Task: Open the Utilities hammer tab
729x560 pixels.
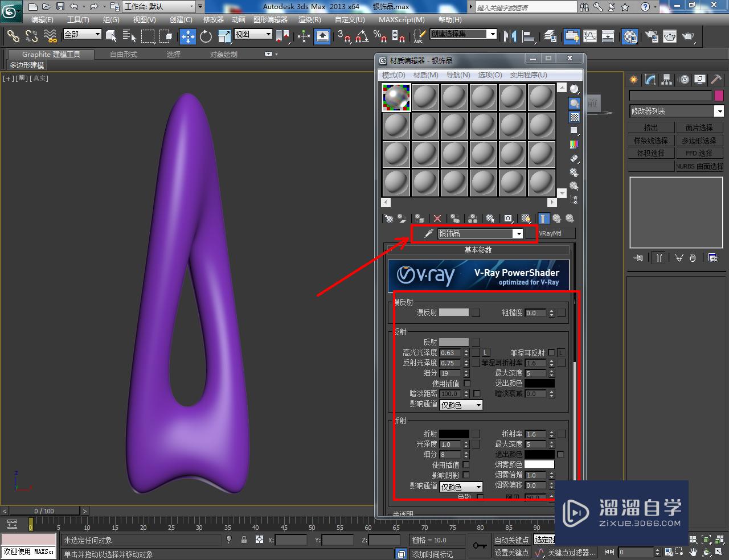Action: click(716, 80)
